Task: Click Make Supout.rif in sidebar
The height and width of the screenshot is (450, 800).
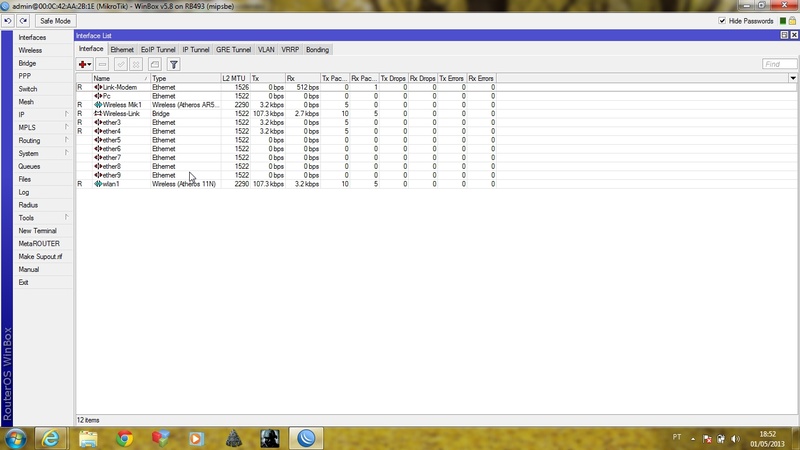Action: (x=43, y=257)
